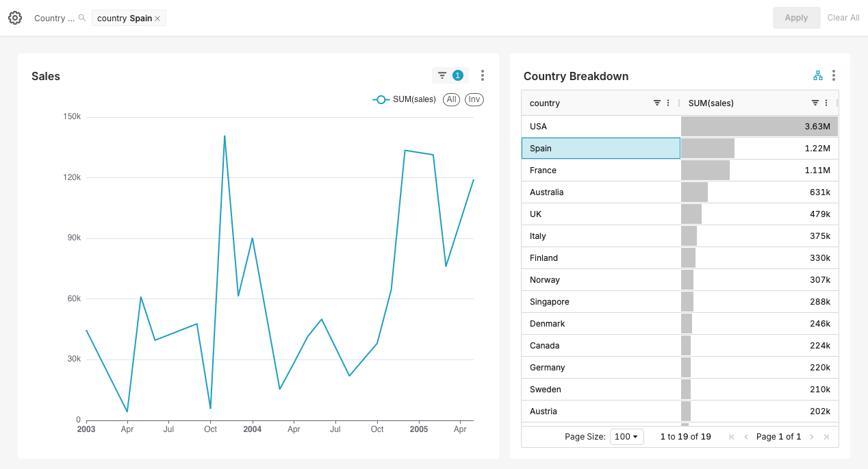Open the Sales chart kebab menu
The height and width of the screenshot is (469, 868).
483,75
